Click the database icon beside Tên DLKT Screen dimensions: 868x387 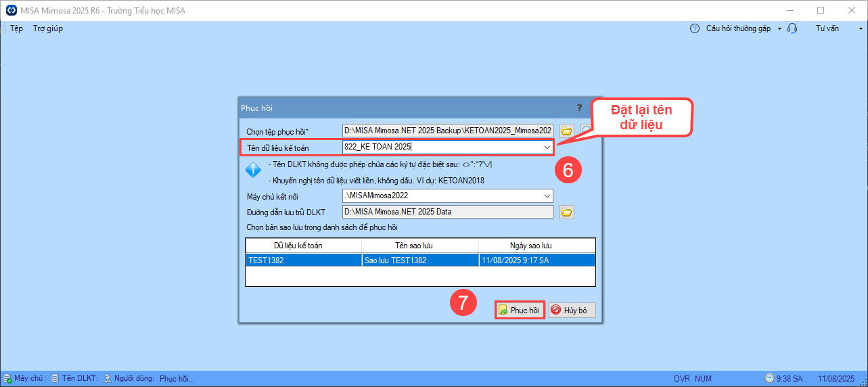(55, 378)
